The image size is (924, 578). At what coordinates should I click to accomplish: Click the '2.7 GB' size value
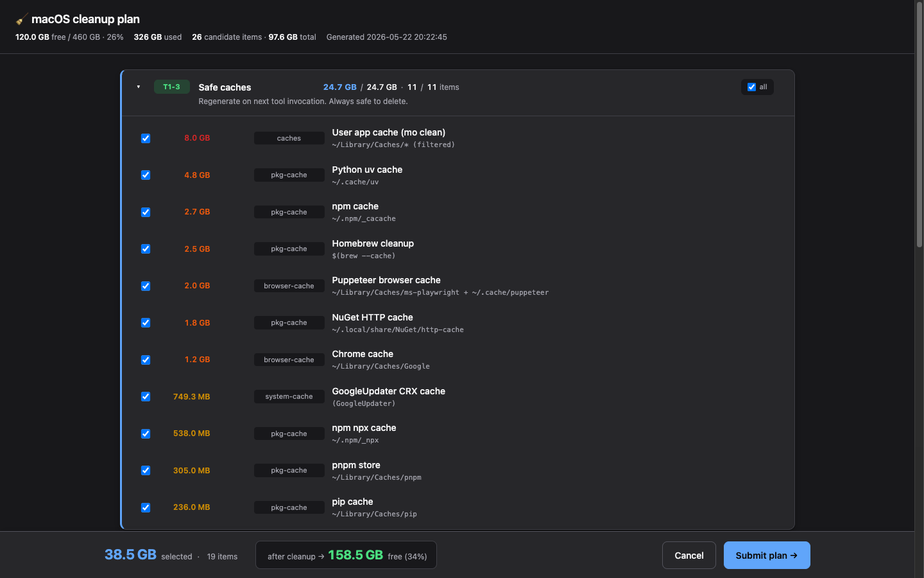(x=197, y=212)
